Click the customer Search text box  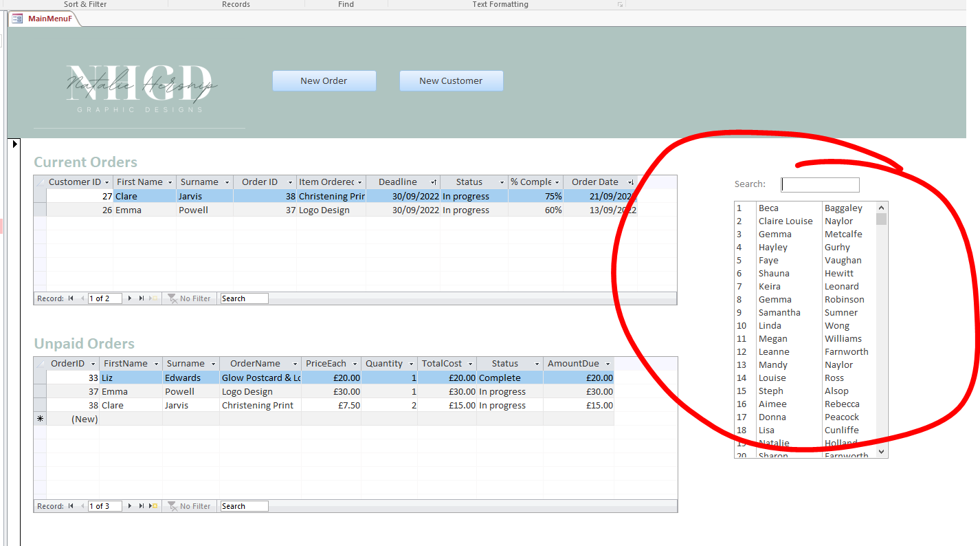[x=820, y=184]
